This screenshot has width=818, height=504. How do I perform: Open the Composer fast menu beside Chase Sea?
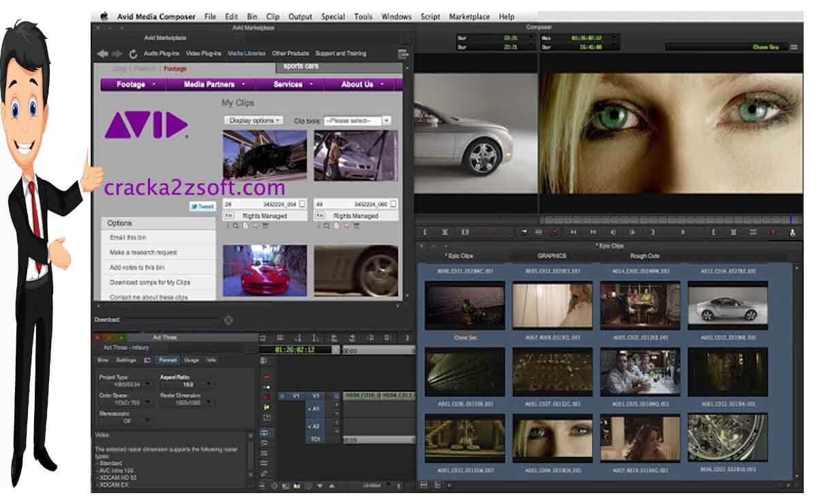click(x=793, y=47)
